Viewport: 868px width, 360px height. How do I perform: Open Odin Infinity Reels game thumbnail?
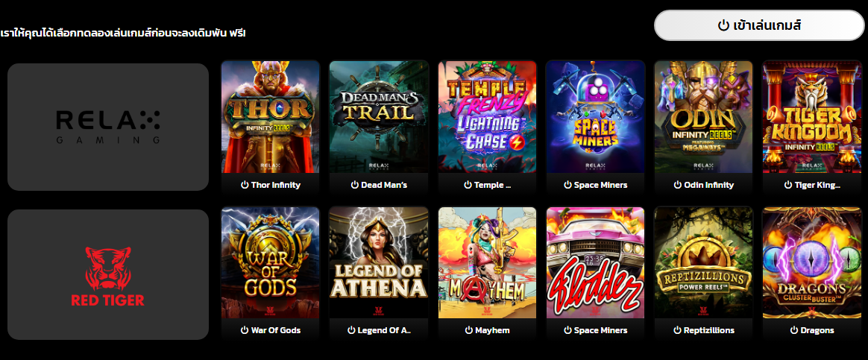click(x=704, y=117)
